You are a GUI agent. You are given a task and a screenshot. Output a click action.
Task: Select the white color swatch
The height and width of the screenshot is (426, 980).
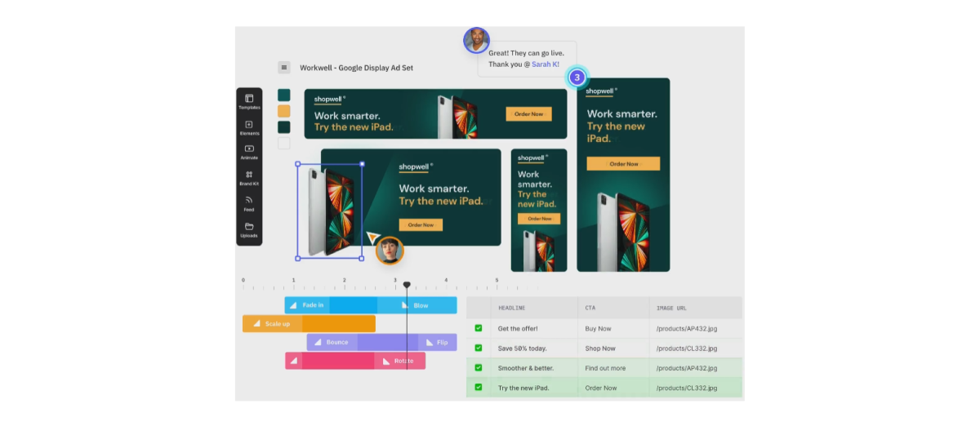click(x=284, y=144)
